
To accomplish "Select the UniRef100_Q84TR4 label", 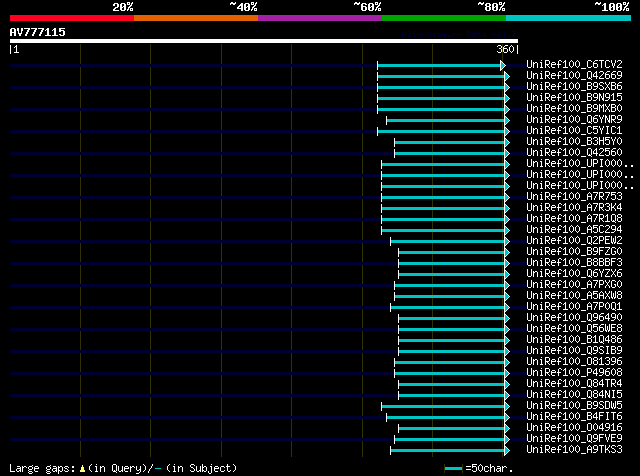I will tap(574, 384).
